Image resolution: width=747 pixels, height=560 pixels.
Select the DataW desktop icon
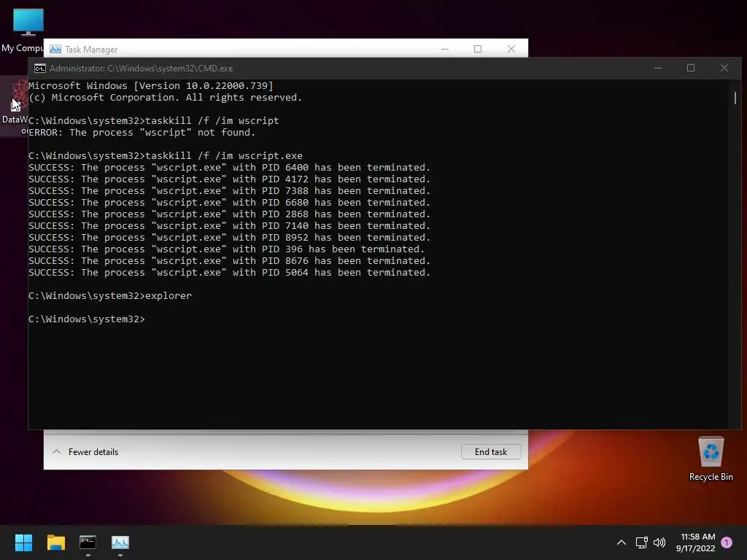click(x=15, y=106)
